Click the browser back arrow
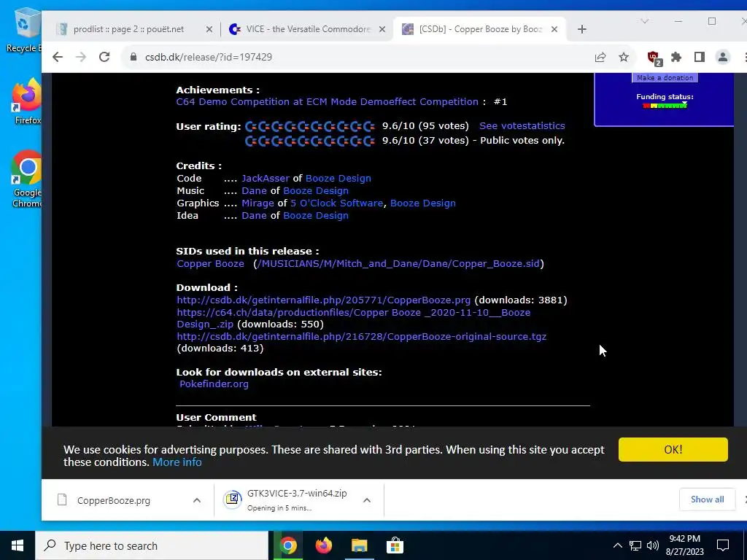 pos(58,57)
